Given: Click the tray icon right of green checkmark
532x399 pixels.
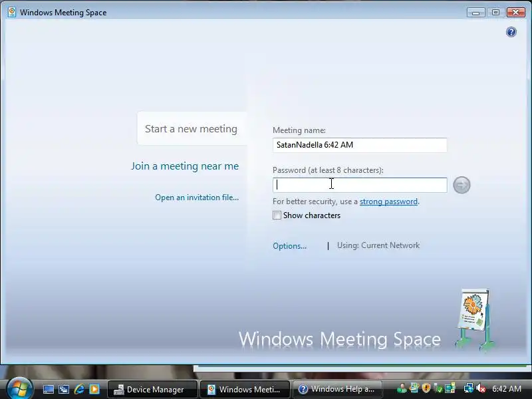Looking at the screenshot, I should (450, 388).
